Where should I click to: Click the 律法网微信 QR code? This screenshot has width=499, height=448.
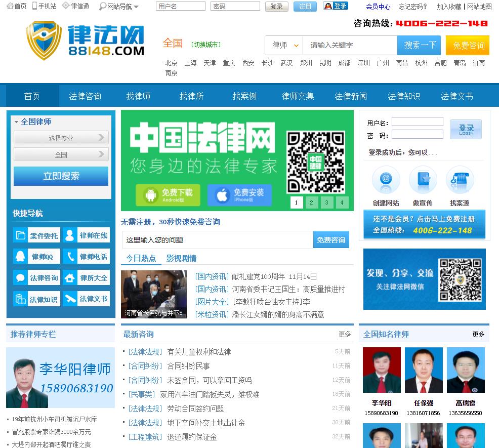click(460, 280)
